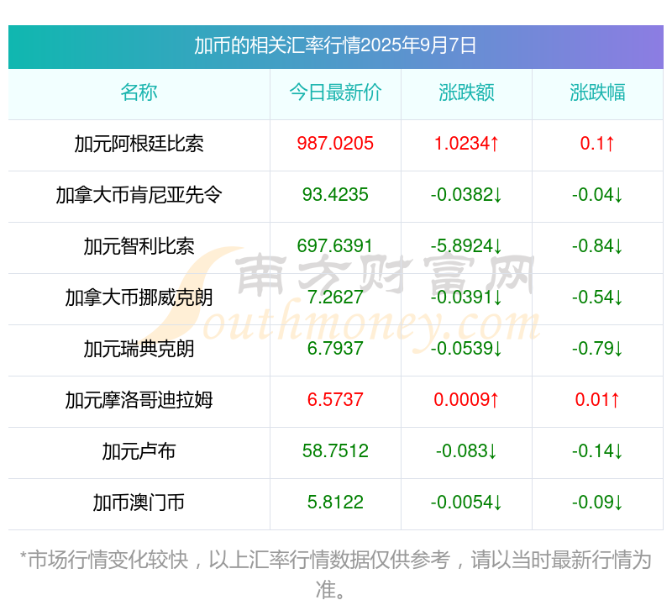Click the 名称 column header
This screenshot has width=672, height=616.
pos(139,92)
